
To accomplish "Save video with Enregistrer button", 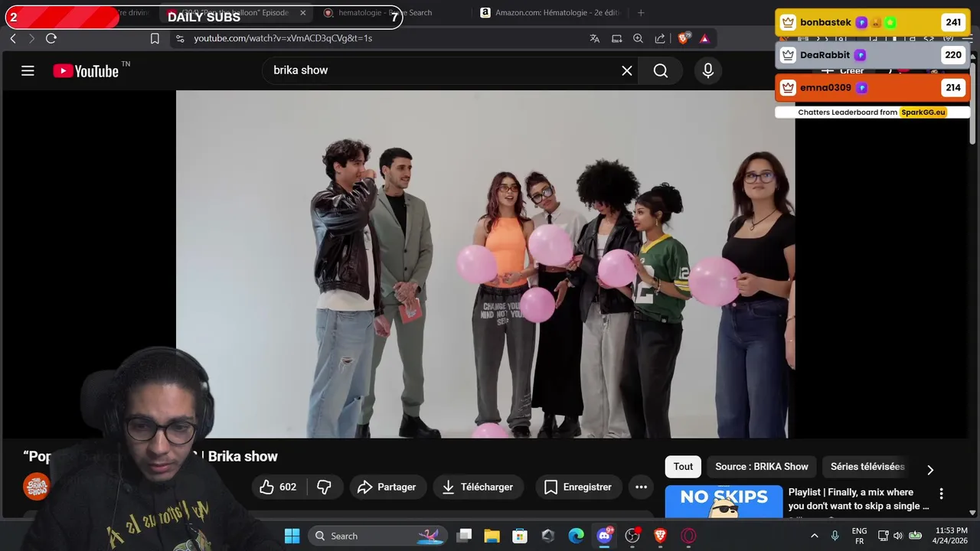I will 578,487.
